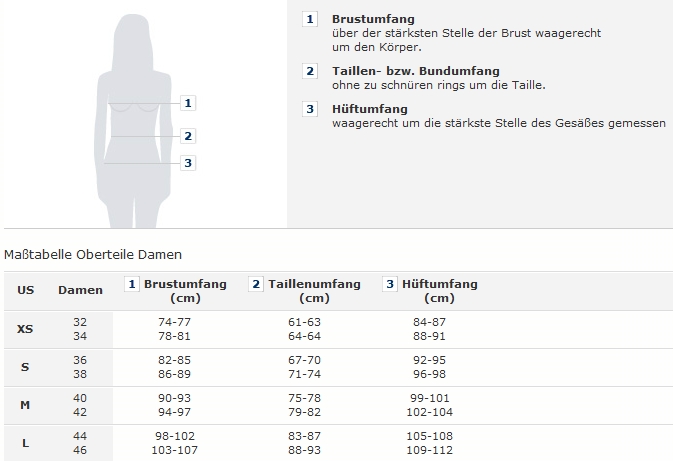Click the Maßtabelle Oberteile Damen title
This screenshot has height=461, width=673.
pos(93,255)
